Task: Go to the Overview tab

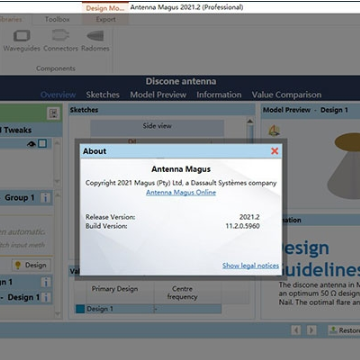Action: [58, 95]
